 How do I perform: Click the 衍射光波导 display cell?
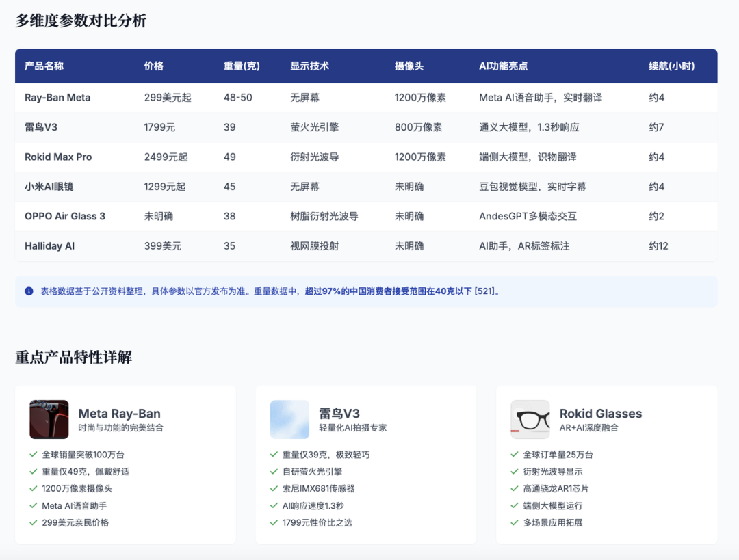(x=314, y=157)
